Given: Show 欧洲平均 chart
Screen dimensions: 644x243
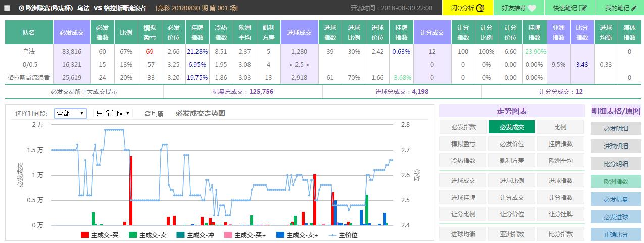Looking at the screenshot, I should point(560,160).
